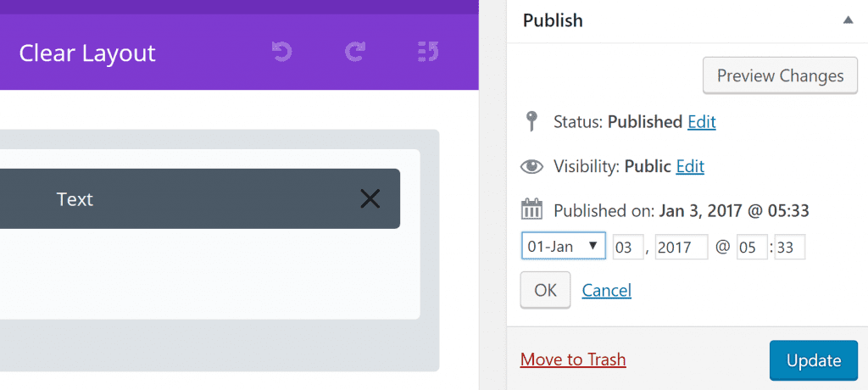Cancel the publish date edit
Viewport: 868px width, 390px height.
[606, 290]
